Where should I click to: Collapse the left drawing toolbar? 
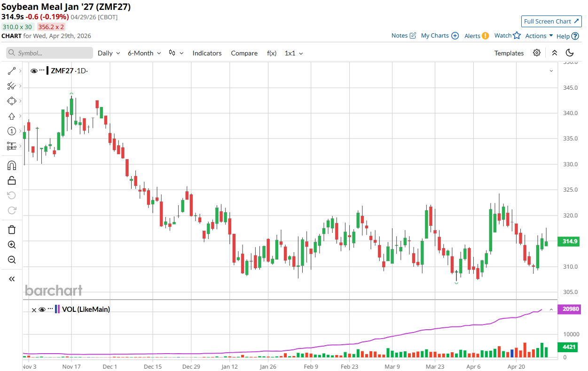(12, 279)
